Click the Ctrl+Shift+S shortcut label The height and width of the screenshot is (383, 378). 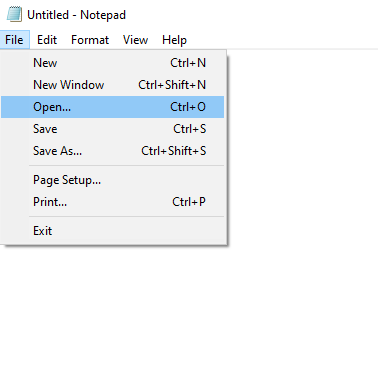pos(174,151)
